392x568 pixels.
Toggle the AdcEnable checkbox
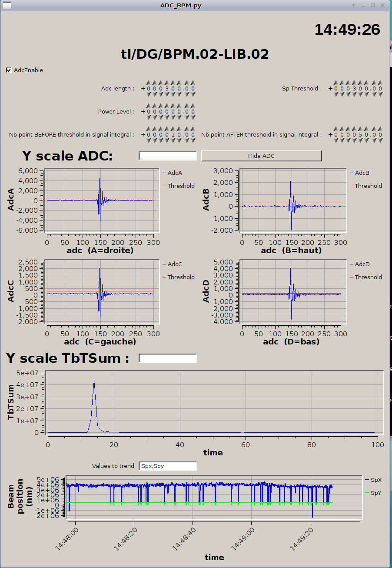click(9, 70)
